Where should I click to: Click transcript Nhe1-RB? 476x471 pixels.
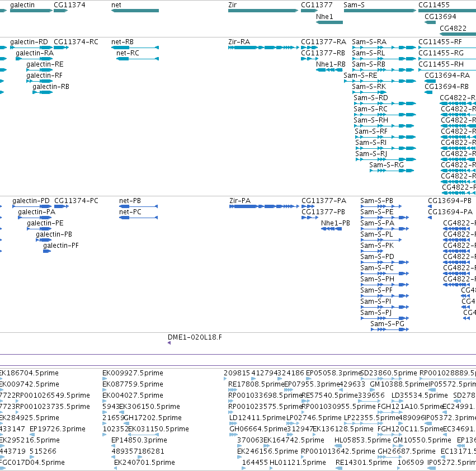click(x=329, y=70)
